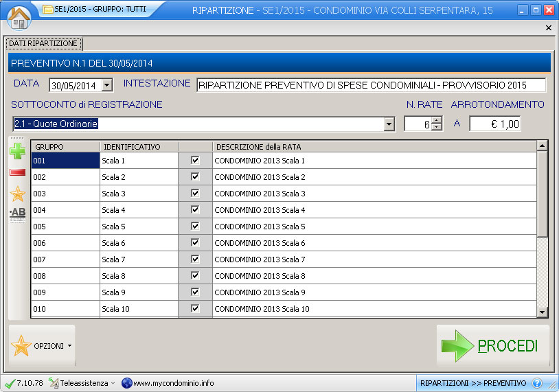Click the INTESTAZIONE text field
Viewport: 559px width, 392px height.
click(371, 86)
